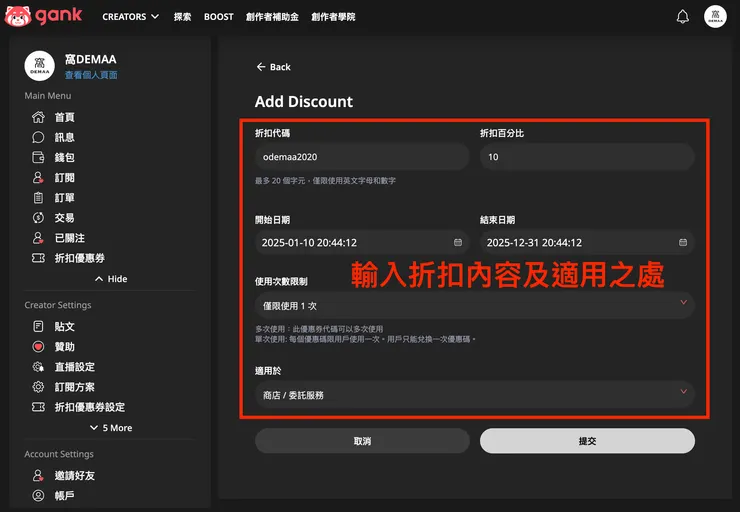Open the notifications bell

point(682,17)
